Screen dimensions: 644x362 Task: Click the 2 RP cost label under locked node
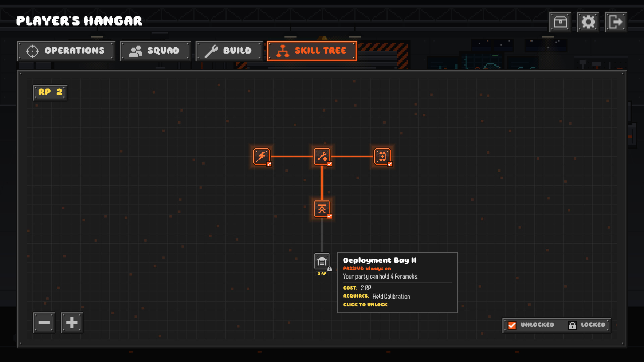coord(322,274)
